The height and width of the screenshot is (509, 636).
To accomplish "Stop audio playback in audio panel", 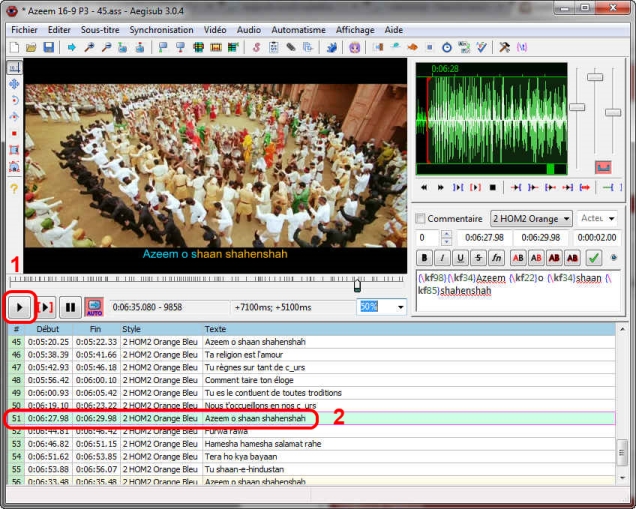I will [492, 187].
